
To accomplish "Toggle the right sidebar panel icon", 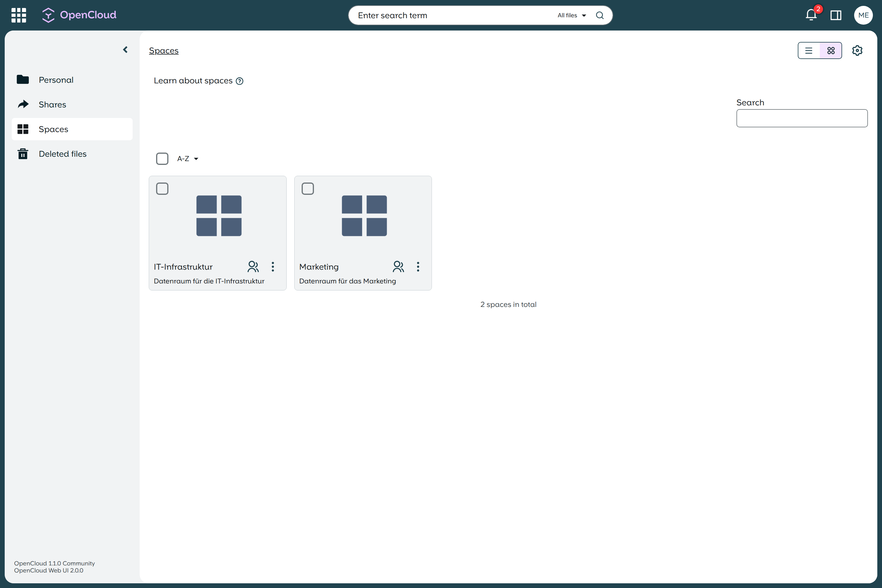I will tap(836, 15).
